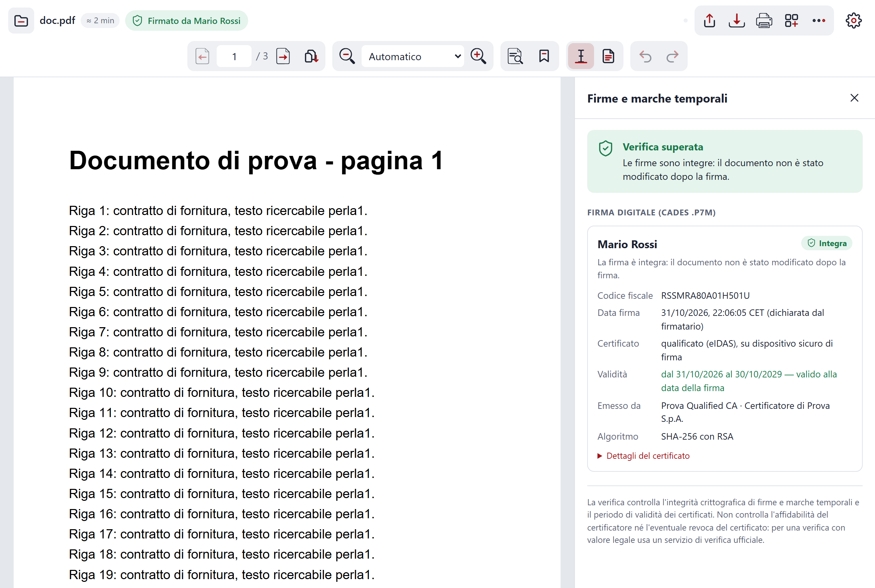
Task: Click the 'Documento di prova - pagina 1' title
Action: (256, 160)
